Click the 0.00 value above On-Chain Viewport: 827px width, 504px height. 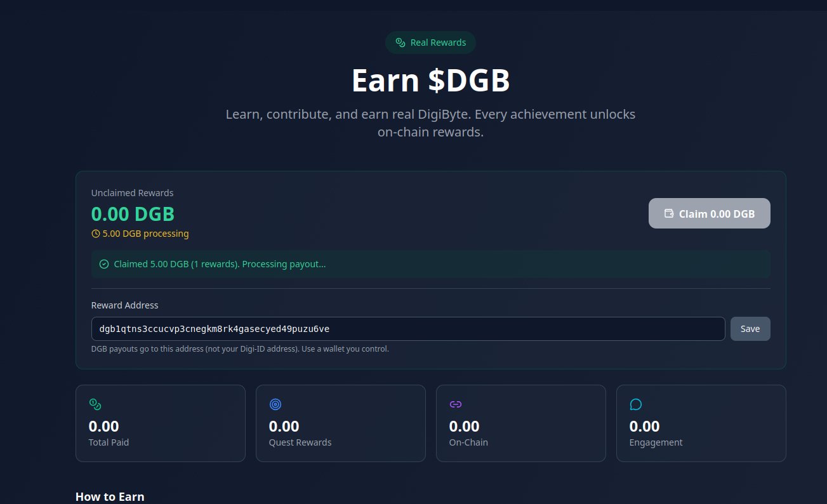465,426
